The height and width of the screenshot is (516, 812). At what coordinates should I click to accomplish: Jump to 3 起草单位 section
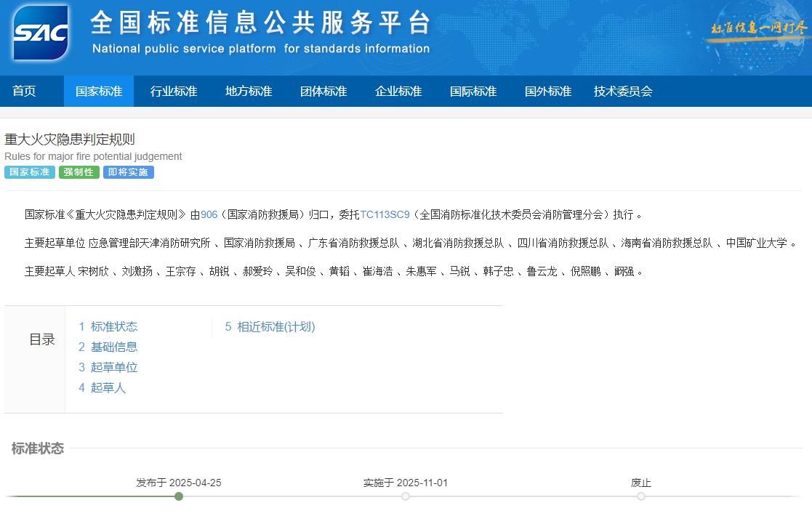pyautogui.click(x=108, y=368)
